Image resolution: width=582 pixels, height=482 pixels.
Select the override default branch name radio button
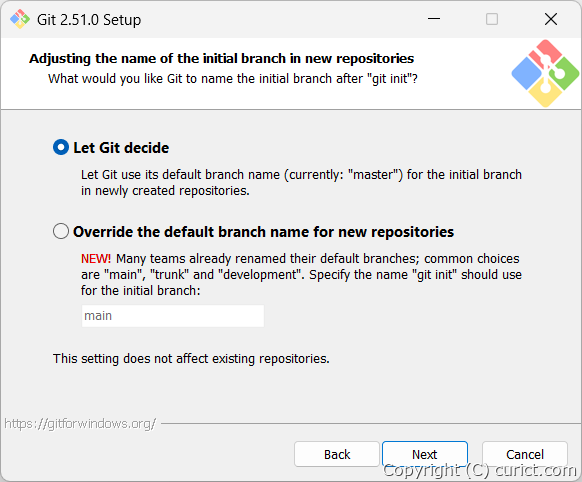pos(61,231)
